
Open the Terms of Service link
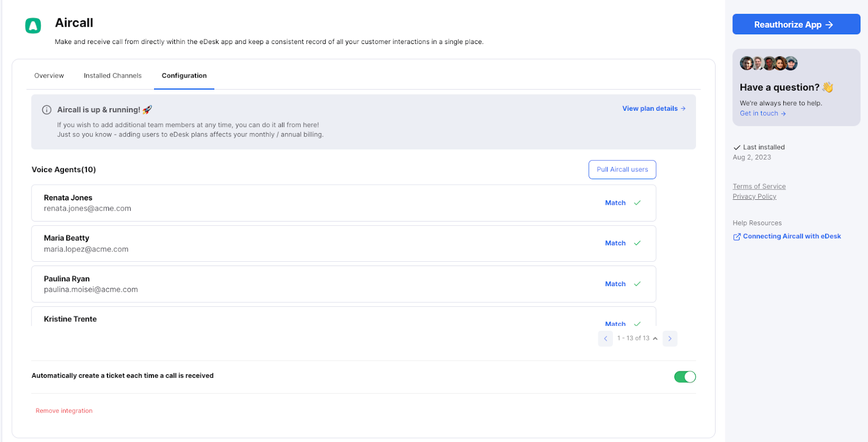(759, 186)
